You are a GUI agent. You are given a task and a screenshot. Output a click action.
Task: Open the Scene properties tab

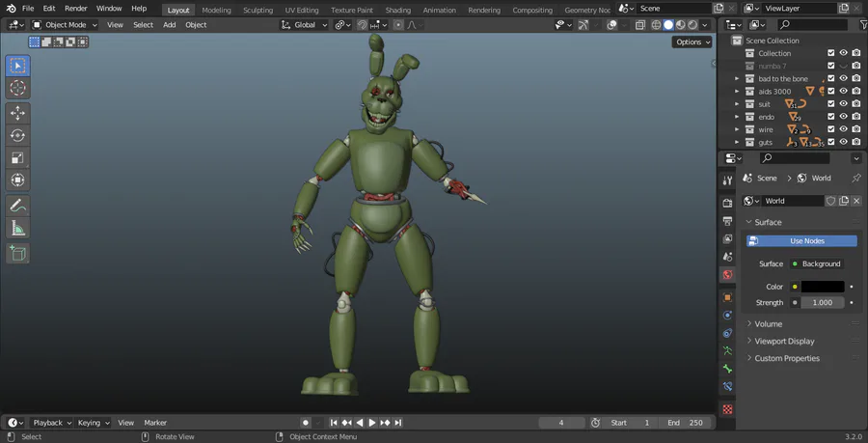click(x=727, y=257)
